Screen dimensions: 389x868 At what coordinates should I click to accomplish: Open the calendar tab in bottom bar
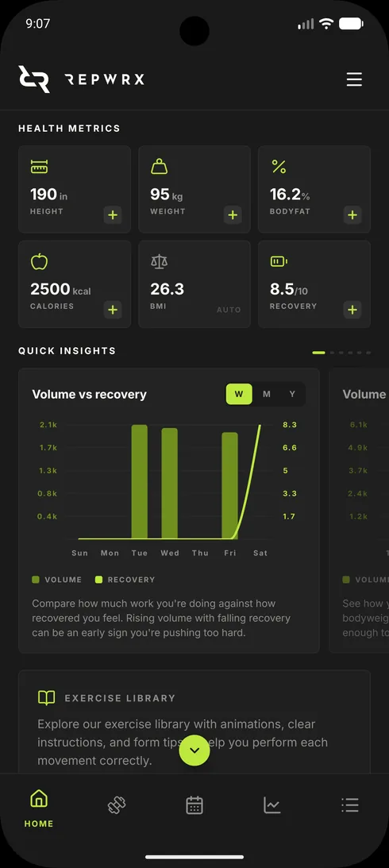194,805
